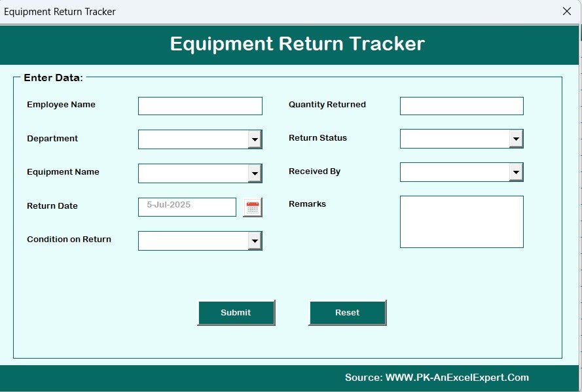Click the Reset button
The width and height of the screenshot is (582, 392).
tap(348, 313)
